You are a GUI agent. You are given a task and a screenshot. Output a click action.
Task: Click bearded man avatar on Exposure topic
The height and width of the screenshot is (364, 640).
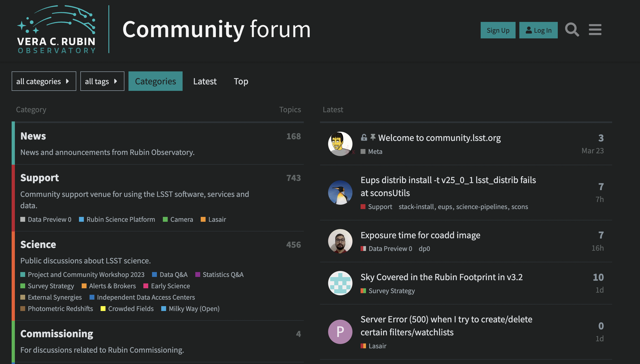click(340, 241)
